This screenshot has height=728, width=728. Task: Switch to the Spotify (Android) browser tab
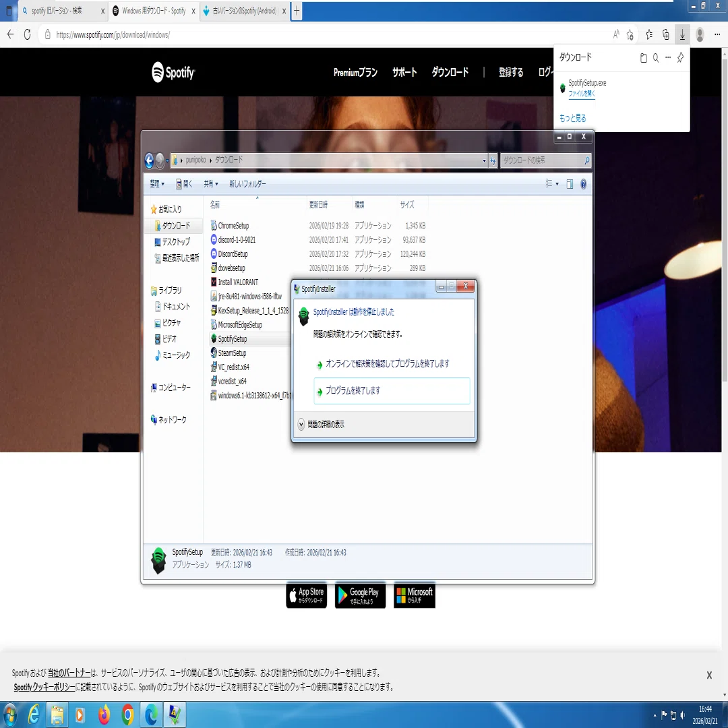click(x=245, y=11)
